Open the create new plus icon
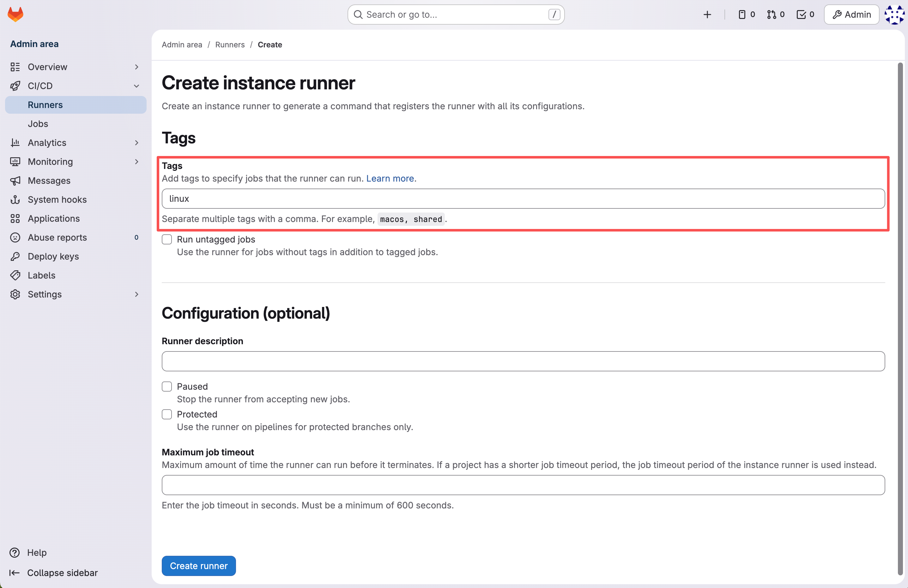Viewport: 908px width, 588px height. (707, 15)
